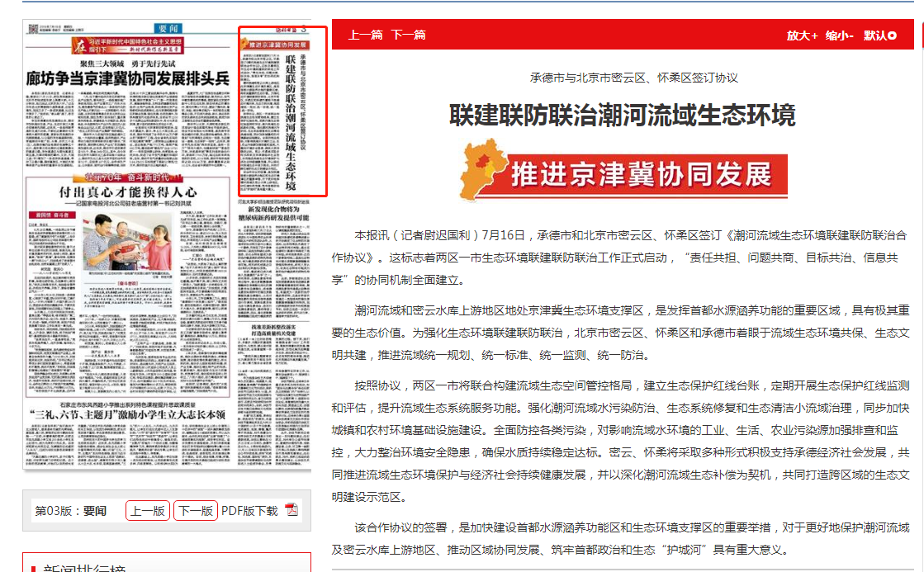Click PDF版下载 download link
This screenshot has width=924, height=572.
click(x=249, y=511)
